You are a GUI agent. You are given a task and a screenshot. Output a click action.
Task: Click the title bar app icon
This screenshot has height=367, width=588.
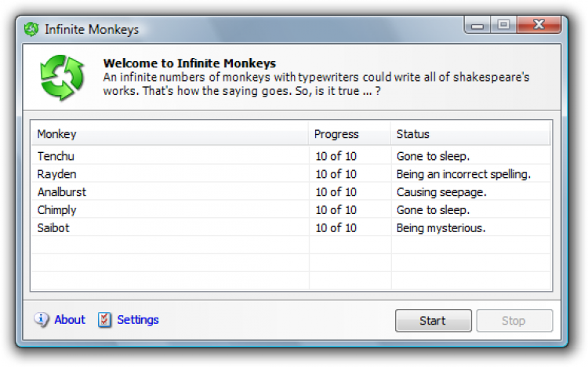[x=31, y=29]
